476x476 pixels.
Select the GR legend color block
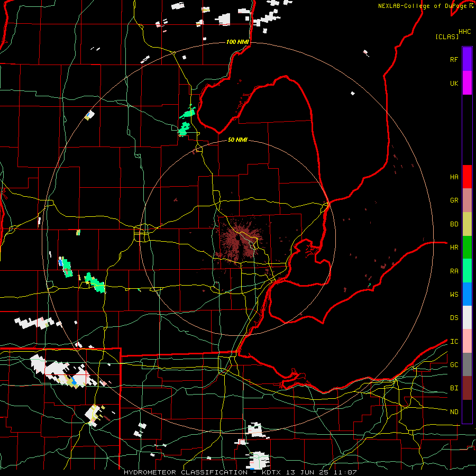(467, 200)
